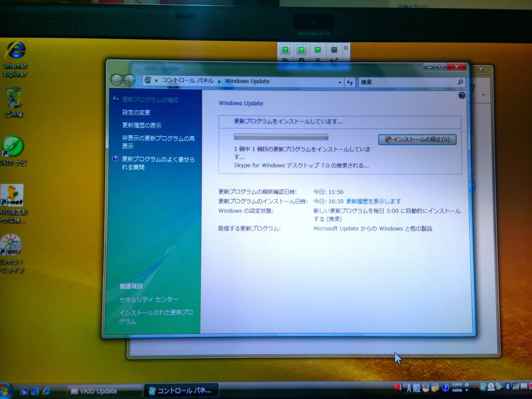Click the IME 般 conversion mode button
Image resolution: width=532 pixels, height=399 pixels.
tap(416, 389)
